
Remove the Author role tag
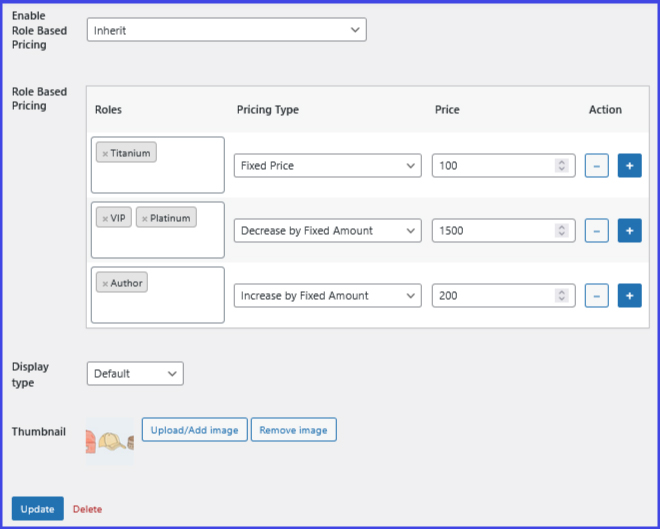105,284
